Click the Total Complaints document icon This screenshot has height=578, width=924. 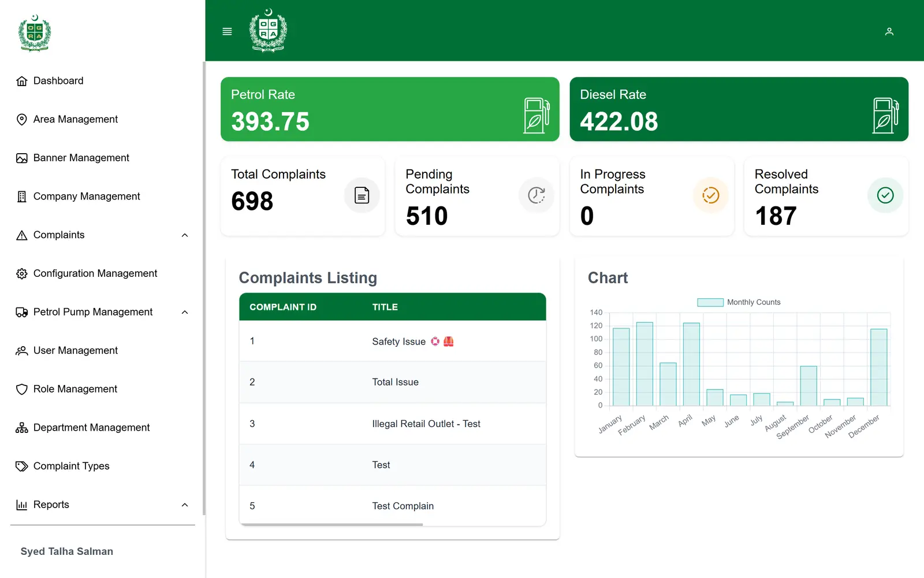362,195
